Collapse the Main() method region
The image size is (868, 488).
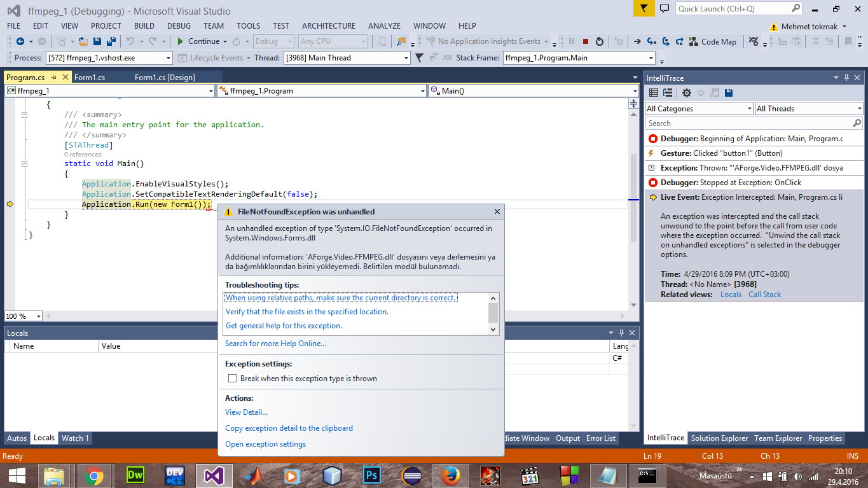24,164
